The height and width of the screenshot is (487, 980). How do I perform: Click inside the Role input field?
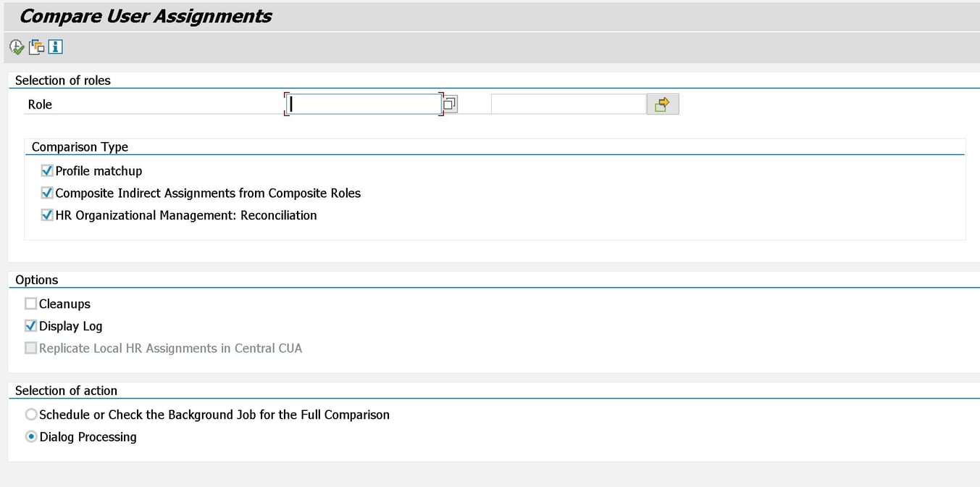pos(362,104)
